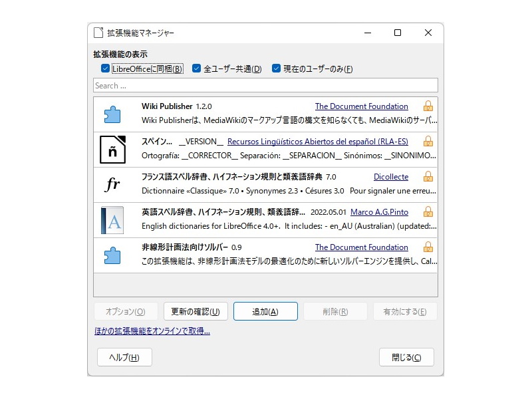Click the この拡張機能は、非線形計画法モデル description text
The width and height of the screenshot is (532, 399).
coord(289,261)
